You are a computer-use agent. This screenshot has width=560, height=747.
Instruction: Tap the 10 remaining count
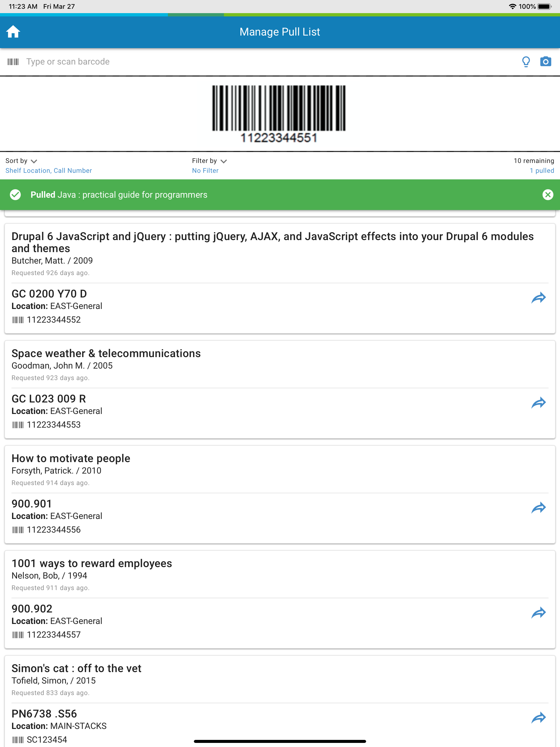(x=534, y=161)
